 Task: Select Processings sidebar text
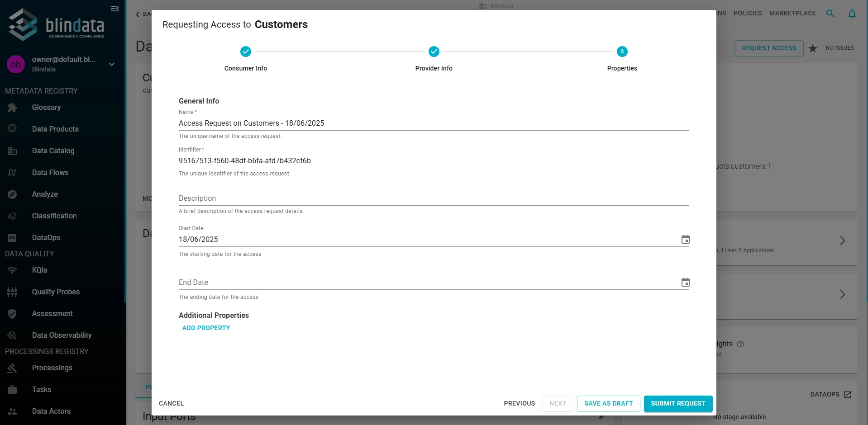click(x=52, y=368)
